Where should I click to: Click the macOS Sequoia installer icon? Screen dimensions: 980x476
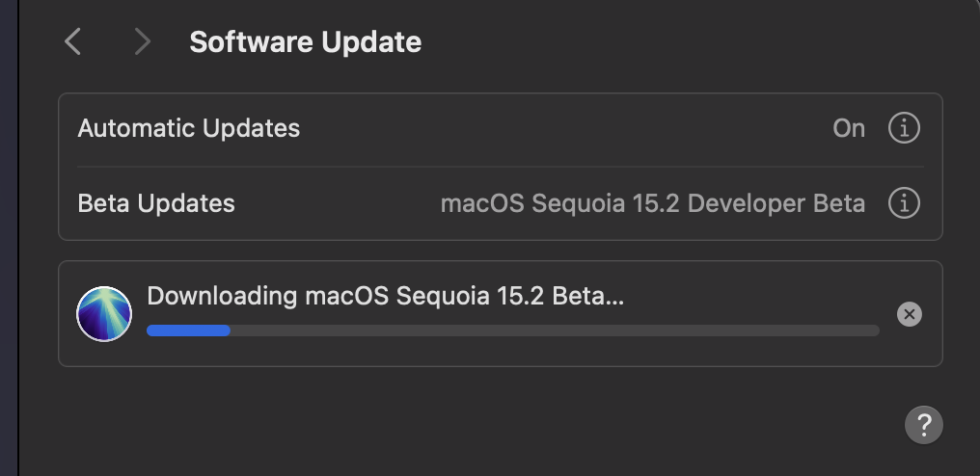[104, 314]
